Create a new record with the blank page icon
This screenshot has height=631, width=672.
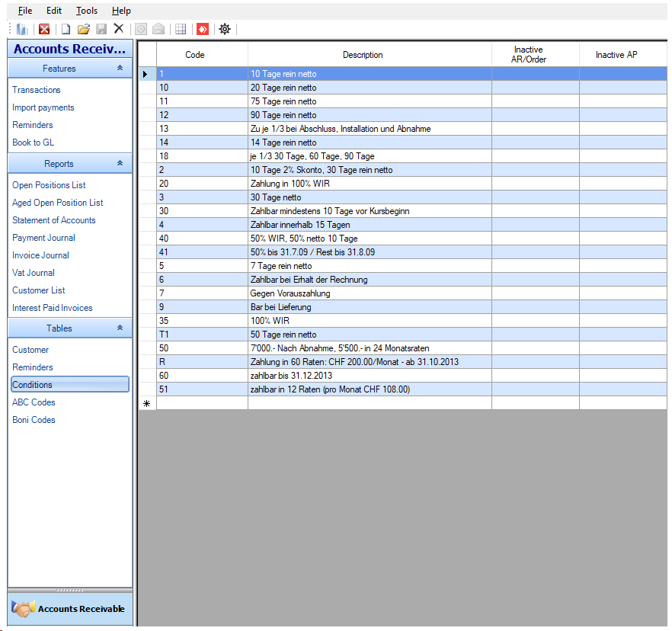[x=66, y=29]
